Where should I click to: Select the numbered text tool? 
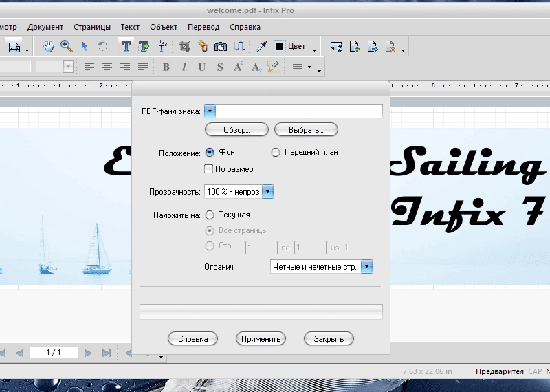click(162, 46)
